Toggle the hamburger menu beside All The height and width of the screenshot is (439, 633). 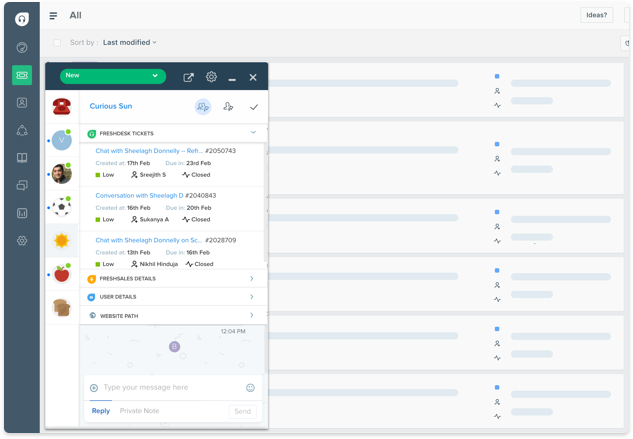pos(53,16)
